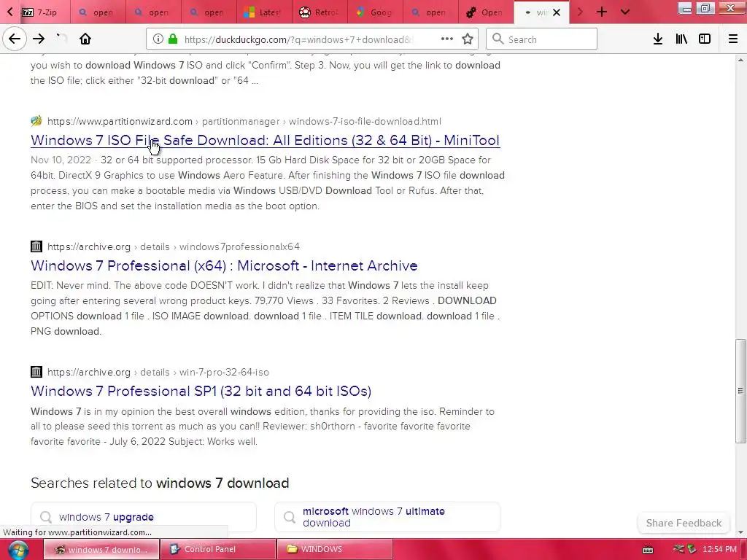
Task: Open the Share Feedback button
Action: (x=684, y=523)
